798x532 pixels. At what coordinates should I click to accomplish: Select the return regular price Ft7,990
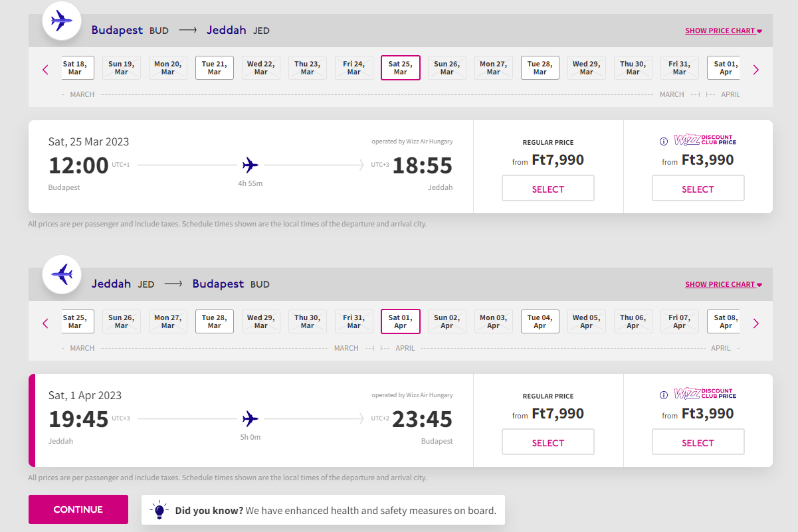pos(548,442)
